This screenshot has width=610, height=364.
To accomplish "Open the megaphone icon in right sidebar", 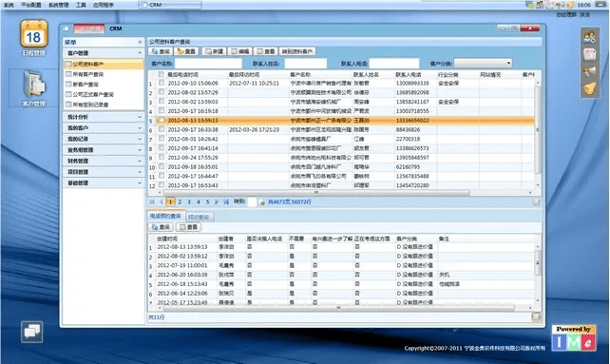I will (x=590, y=71).
